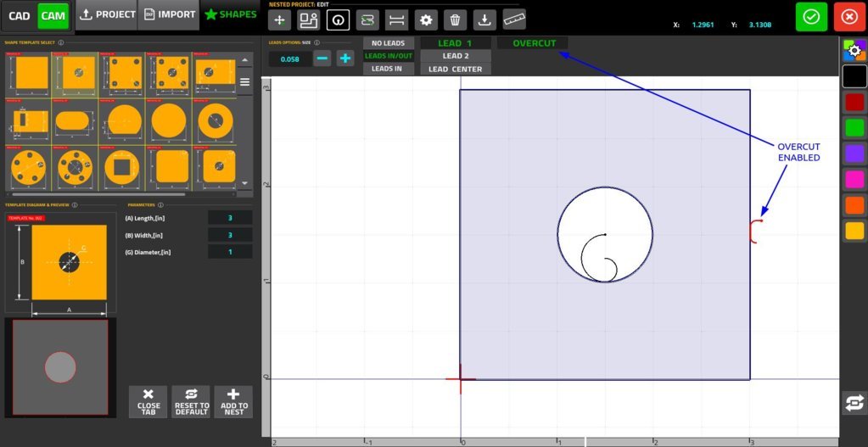
Task: Toggle CAD mode
Action: coord(20,16)
